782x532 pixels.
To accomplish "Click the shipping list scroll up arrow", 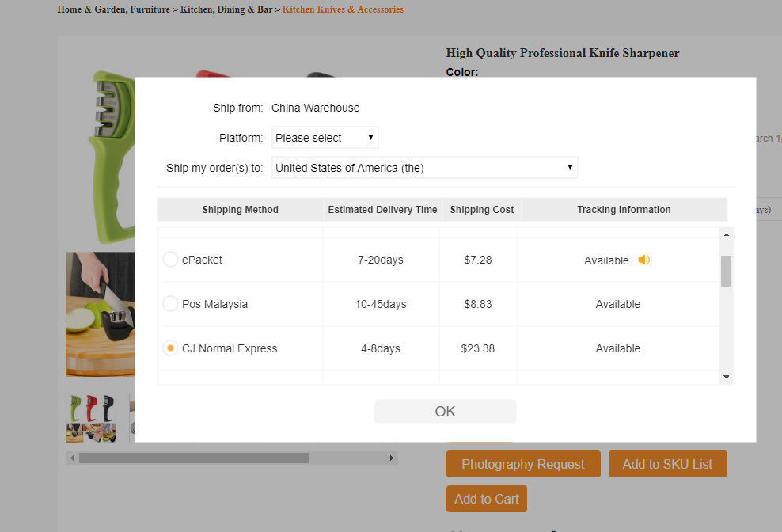I will tap(726, 234).
